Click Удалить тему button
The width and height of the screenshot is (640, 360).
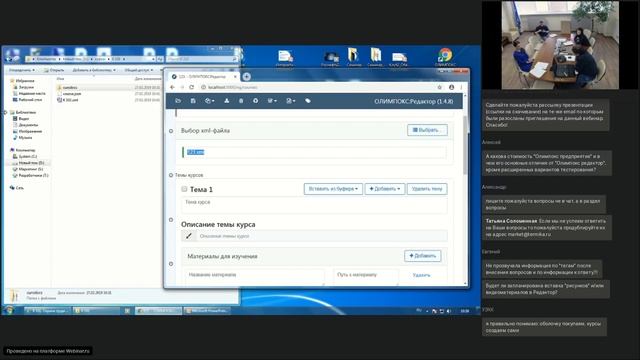click(427, 189)
